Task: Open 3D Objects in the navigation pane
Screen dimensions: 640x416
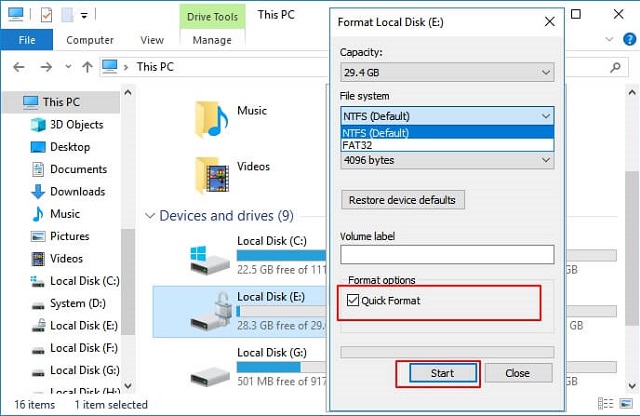Action: click(x=67, y=125)
